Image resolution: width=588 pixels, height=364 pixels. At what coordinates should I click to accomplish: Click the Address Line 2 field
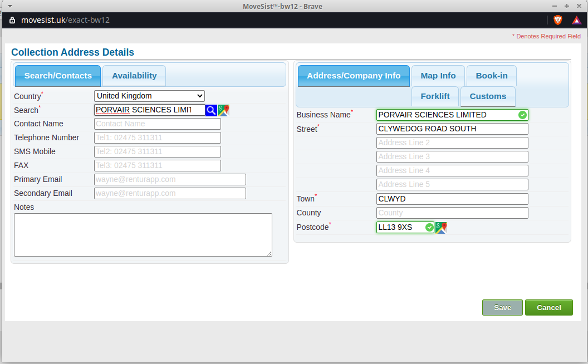coord(452,143)
